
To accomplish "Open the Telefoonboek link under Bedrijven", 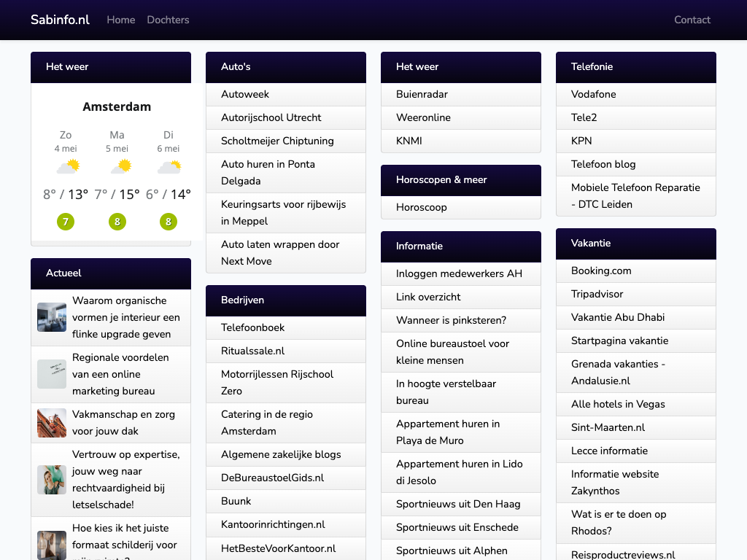I will 252,327.
